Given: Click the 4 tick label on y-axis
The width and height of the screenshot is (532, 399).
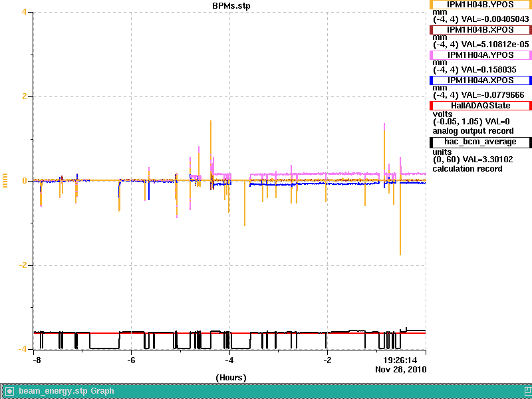Looking at the screenshot, I should coord(24,12).
